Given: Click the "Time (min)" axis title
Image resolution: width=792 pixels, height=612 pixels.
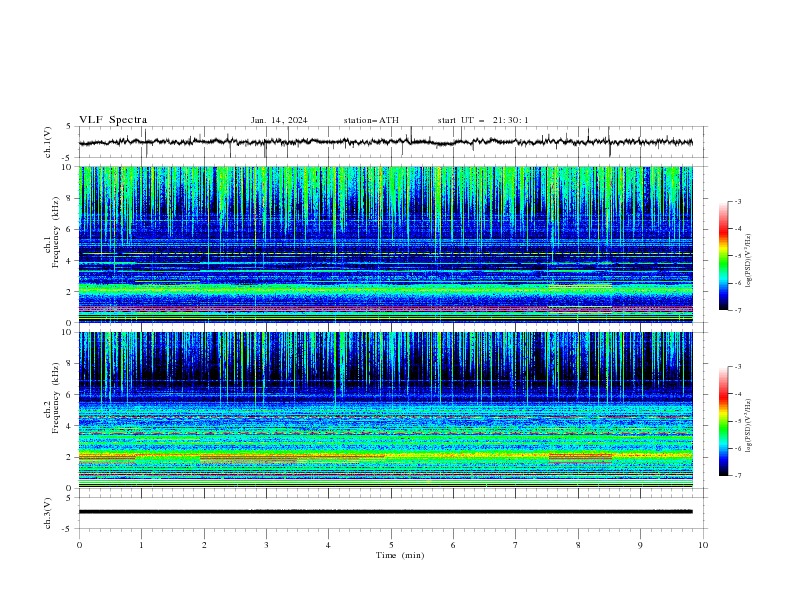Looking at the screenshot, I should click(x=400, y=555).
